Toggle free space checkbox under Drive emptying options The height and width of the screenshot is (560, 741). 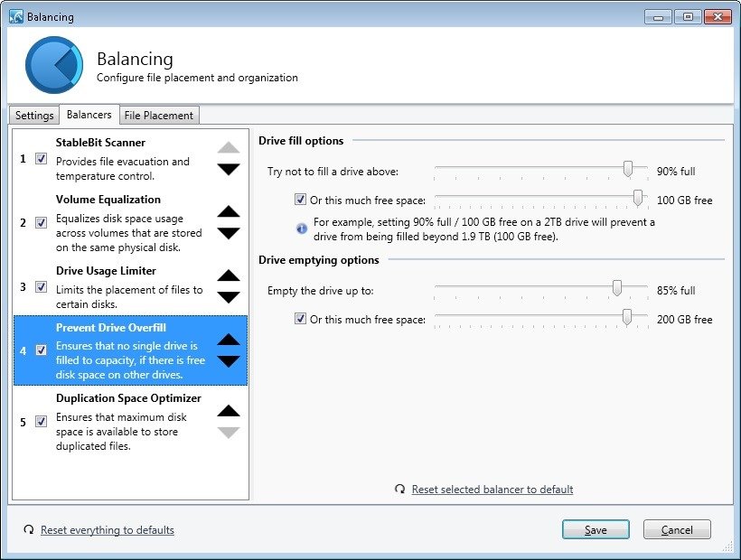click(x=300, y=318)
